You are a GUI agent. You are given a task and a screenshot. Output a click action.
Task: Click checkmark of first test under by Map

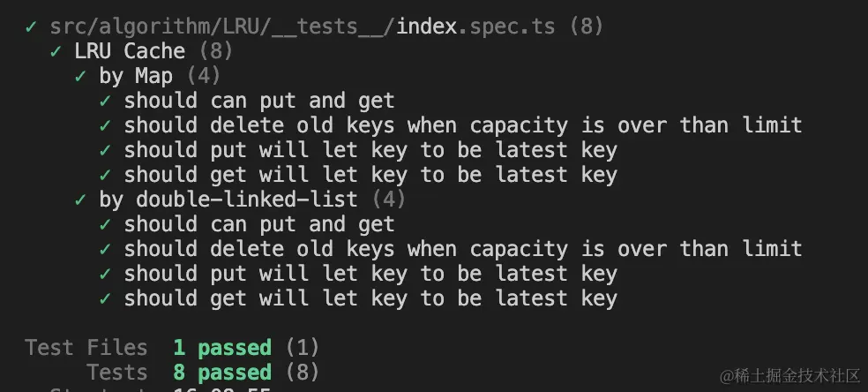[106, 101]
